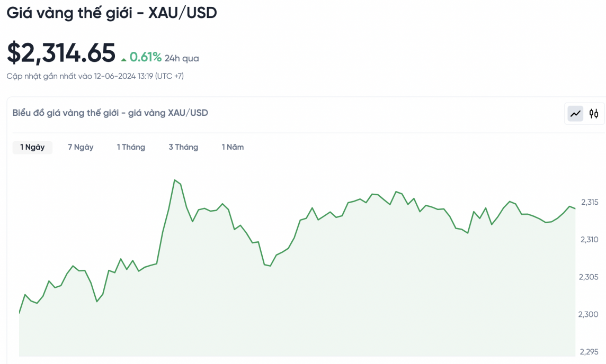
Task: Click the 0.61% change percentage
Action: (146, 57)
